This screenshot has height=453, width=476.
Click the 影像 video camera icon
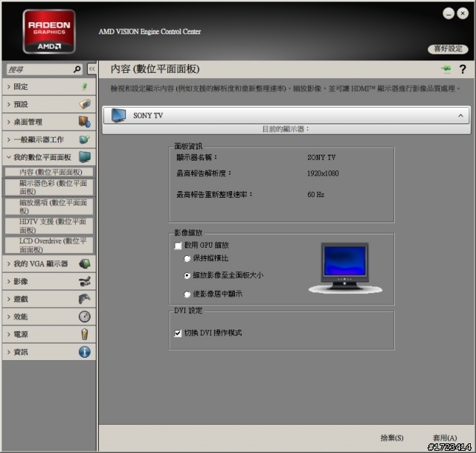(x=85, y=281)
